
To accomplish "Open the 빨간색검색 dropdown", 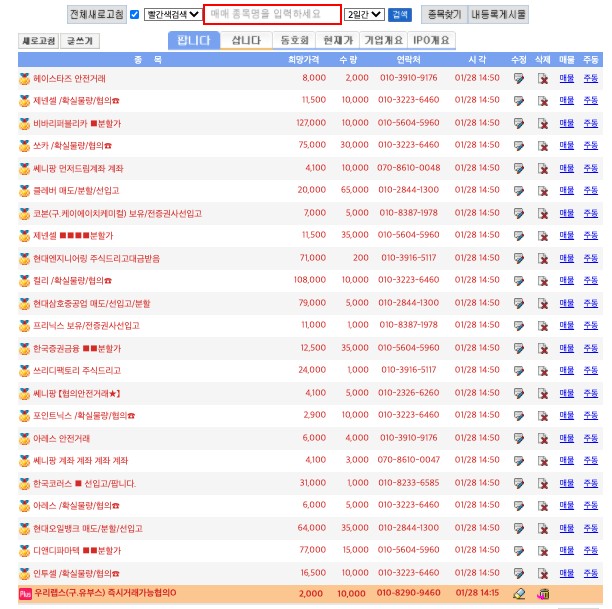I will click(x=173, y=15).
